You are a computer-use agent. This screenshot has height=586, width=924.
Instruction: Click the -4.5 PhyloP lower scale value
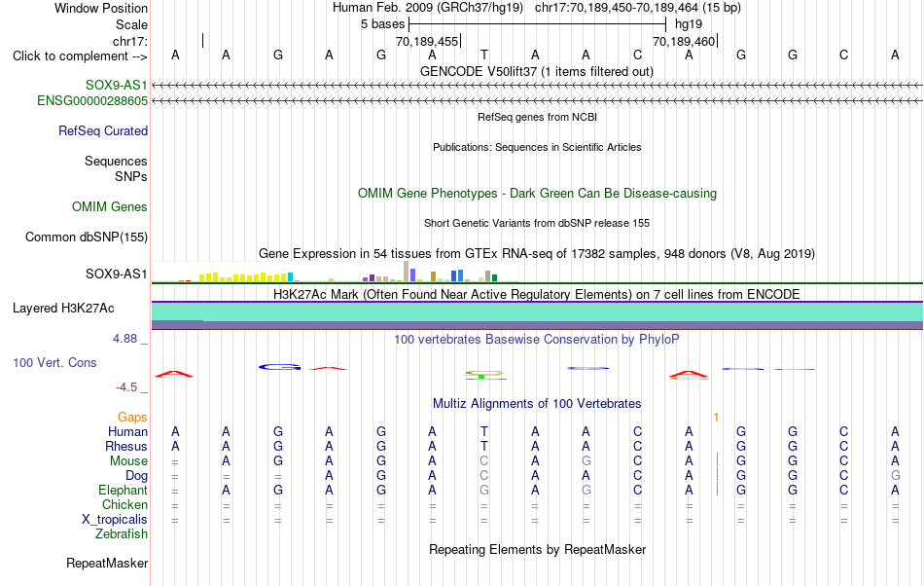click(126, 386)
